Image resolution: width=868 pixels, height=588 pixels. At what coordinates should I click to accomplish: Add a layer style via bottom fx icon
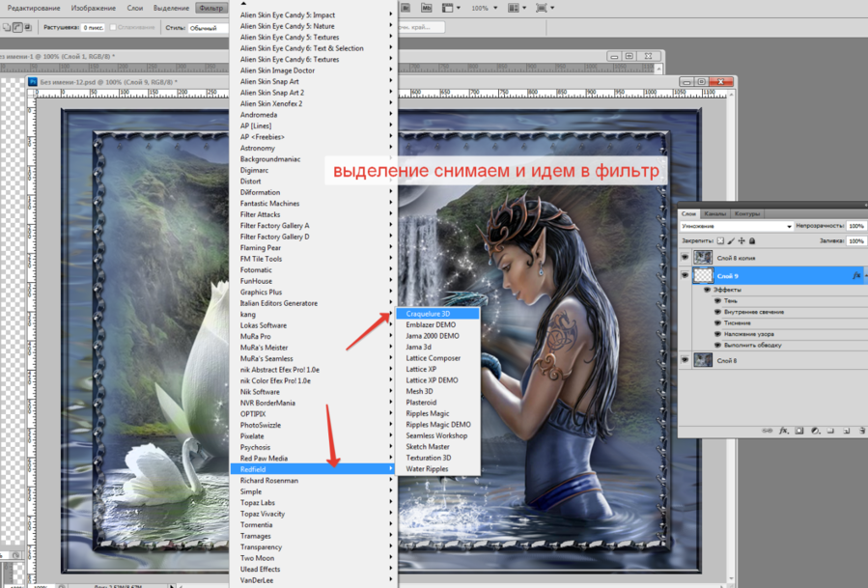click(x=783, y=431)
